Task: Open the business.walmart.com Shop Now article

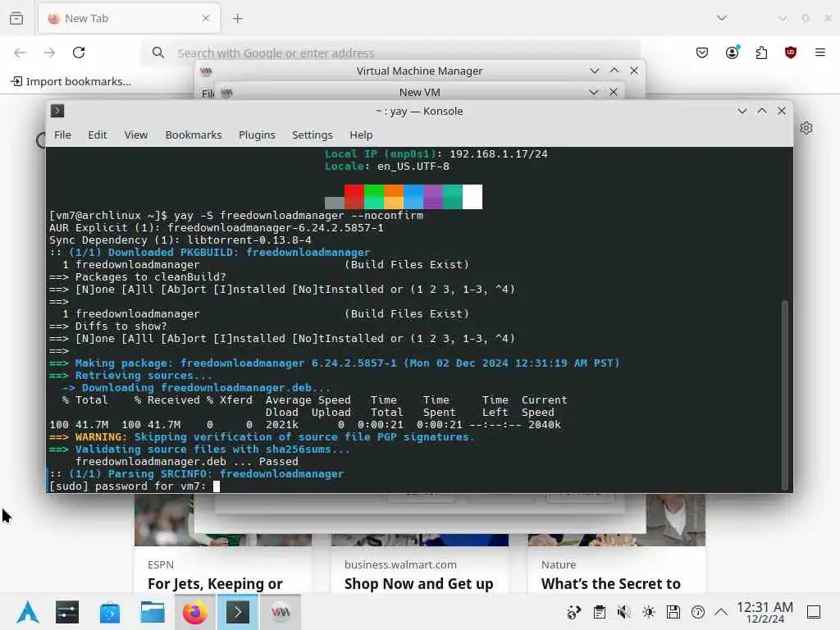Action: pyautogui.click(x=419, y=583)
